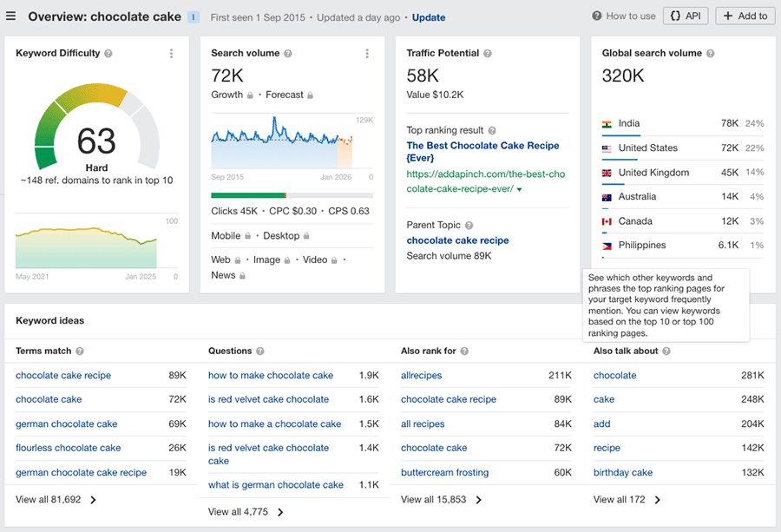Screen dimensions: 781x532
Task: Click the lock icon next to Mobile
Action: click(x=247, y=236)
